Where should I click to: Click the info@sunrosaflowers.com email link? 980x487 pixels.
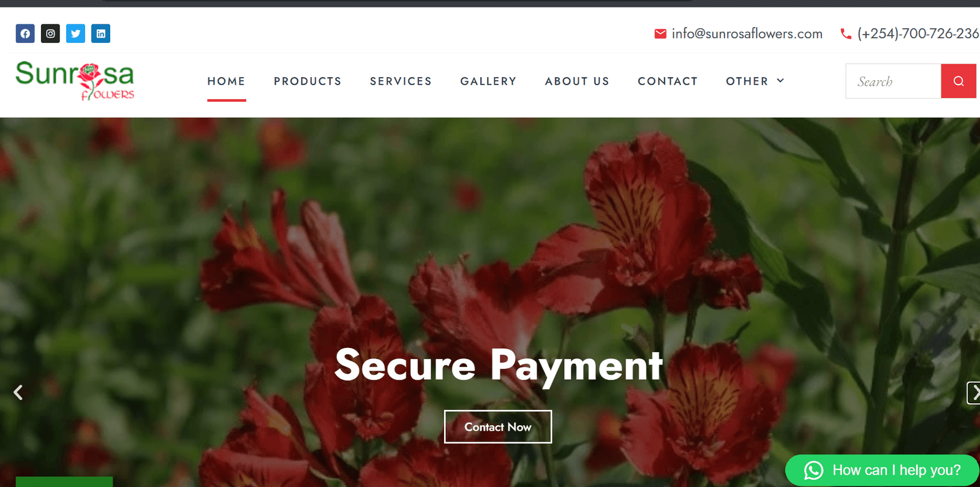(747, 34)
